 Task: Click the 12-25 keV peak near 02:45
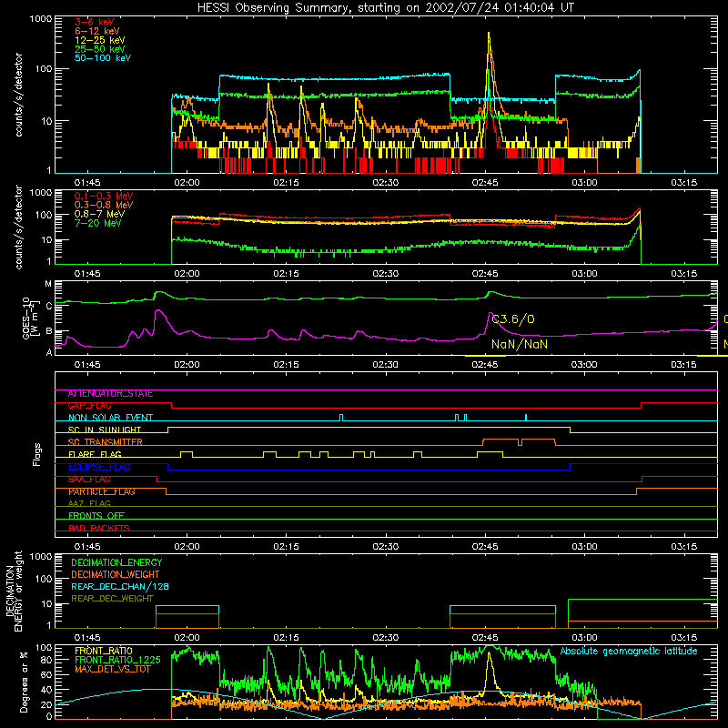tap(489, 34)
